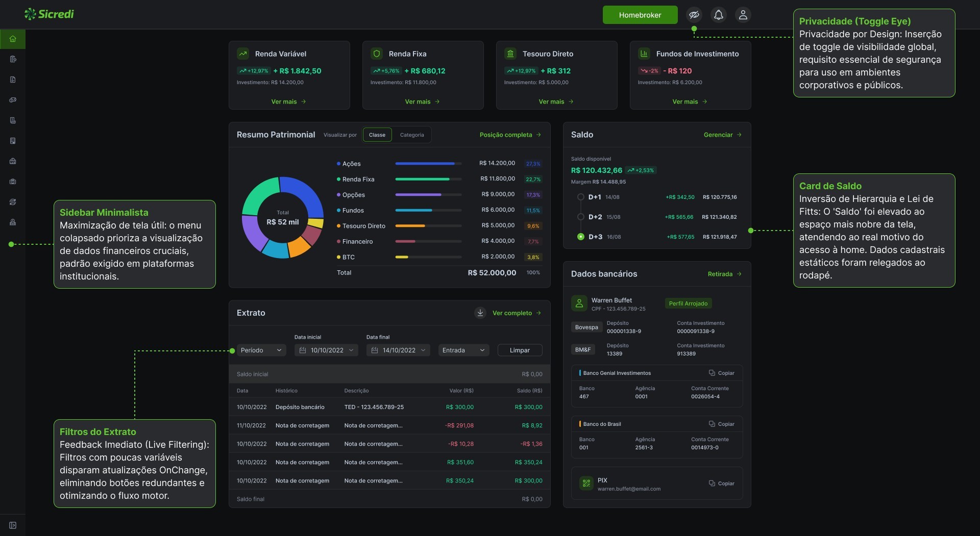Click the Homebroker button
Viewport: 980px width, 536px height.
(640, 15)
